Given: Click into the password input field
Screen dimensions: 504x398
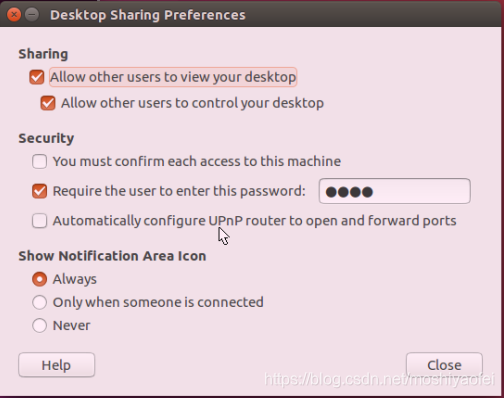Looking at the screenshot, I should [x=395, y=191].
